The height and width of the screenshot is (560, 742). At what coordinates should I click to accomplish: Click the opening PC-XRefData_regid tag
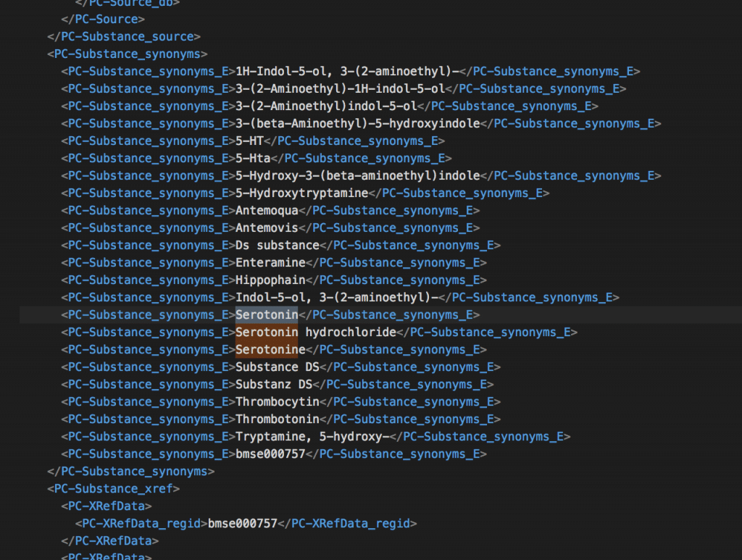click(141, 524)
